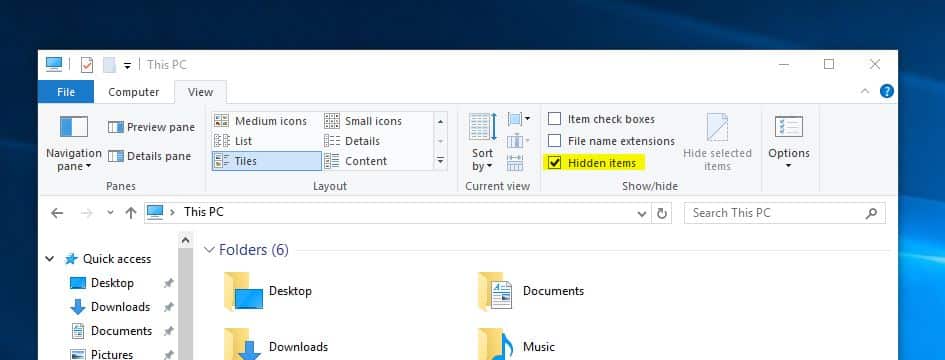This screenshot has height=360, width=945.
Task: Collapse the Folders (6) group
Action: pyautogui.click(x=209, y=250)
